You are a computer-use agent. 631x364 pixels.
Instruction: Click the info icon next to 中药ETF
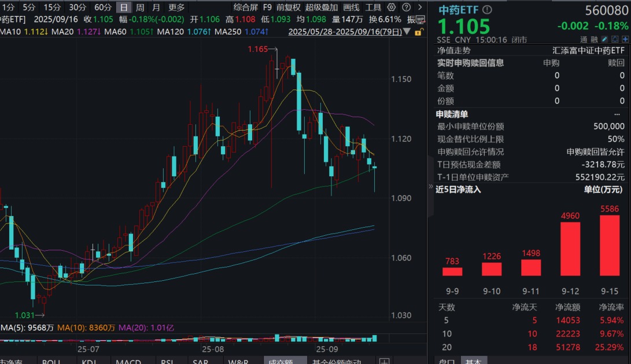coord(487,9)
